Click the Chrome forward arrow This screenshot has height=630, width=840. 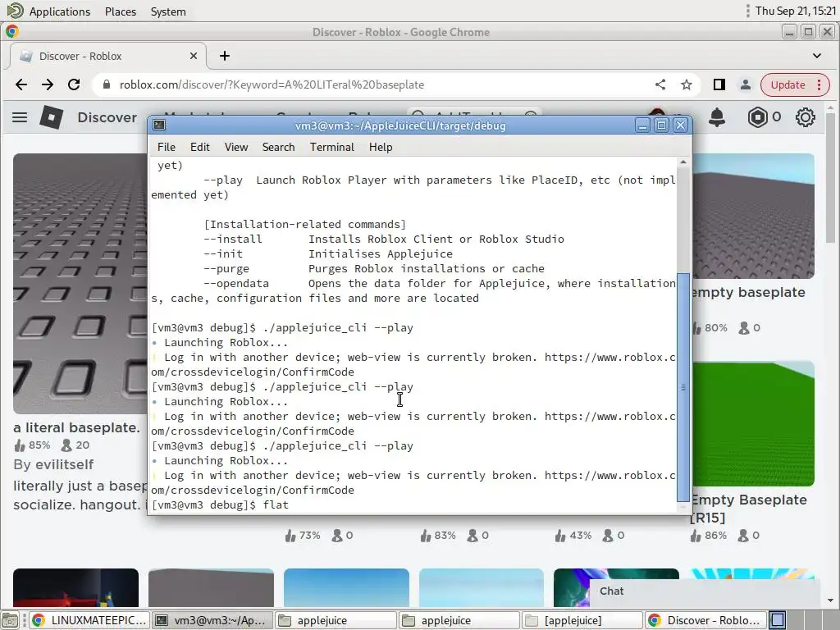click(48, 84)
